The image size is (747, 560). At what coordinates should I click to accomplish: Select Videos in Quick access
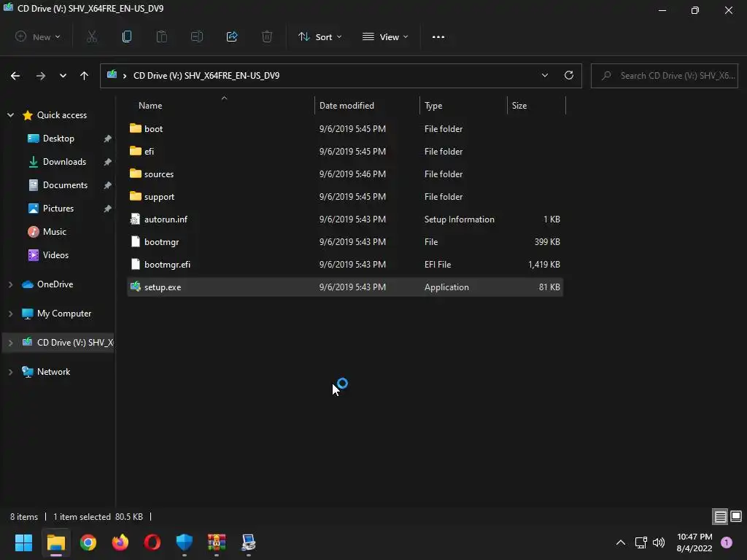55,255
